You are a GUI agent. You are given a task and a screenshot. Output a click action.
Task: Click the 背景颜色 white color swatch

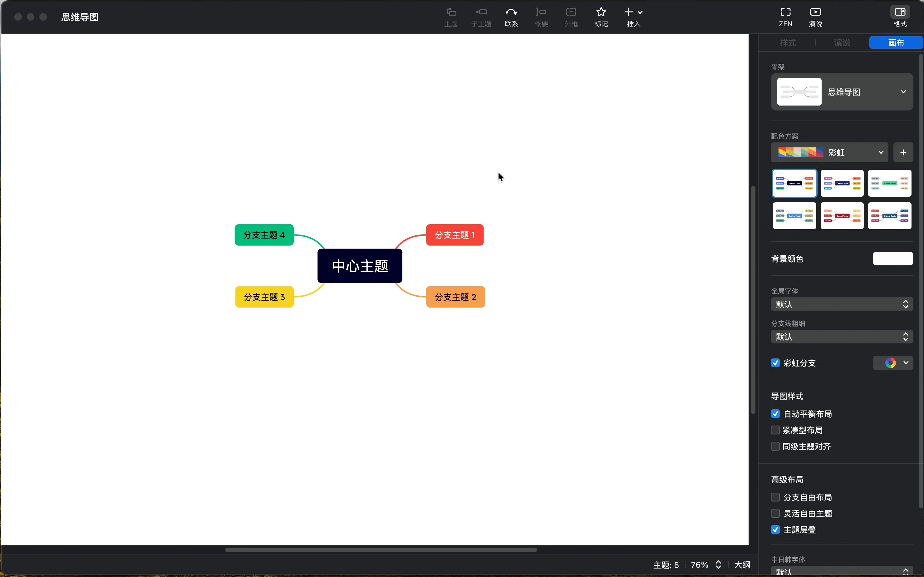892,259
